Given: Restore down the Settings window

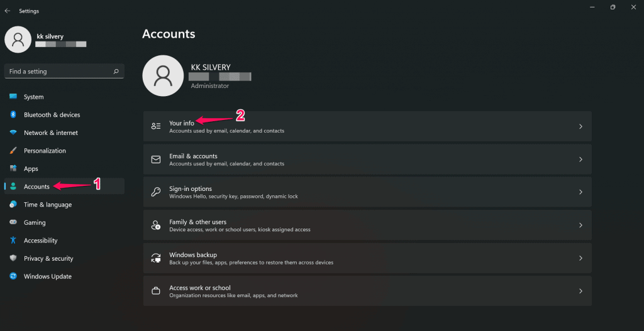Looking at the screenshot, I should click(x=613, y=7).
